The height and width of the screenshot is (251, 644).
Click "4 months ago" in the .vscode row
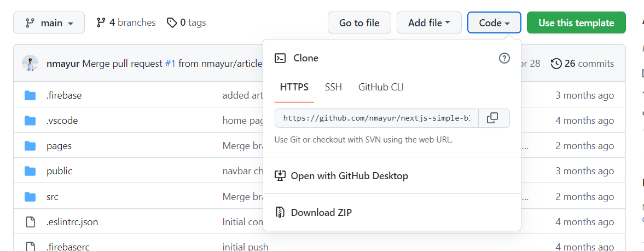coord(584,121)
